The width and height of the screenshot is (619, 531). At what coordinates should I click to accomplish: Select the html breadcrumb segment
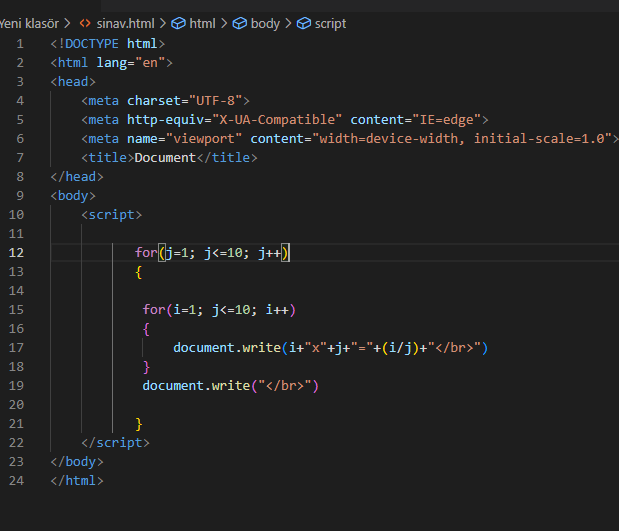point(203,24)
